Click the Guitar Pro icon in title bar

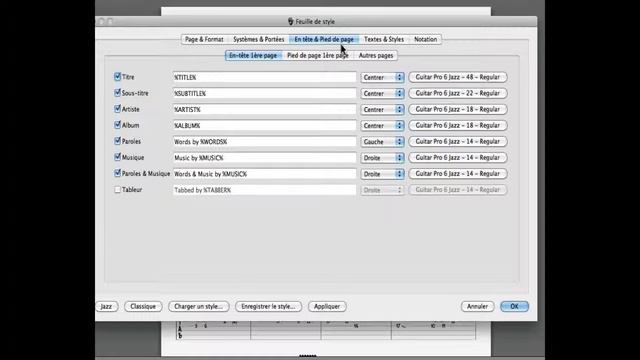(x=291, y=21)
